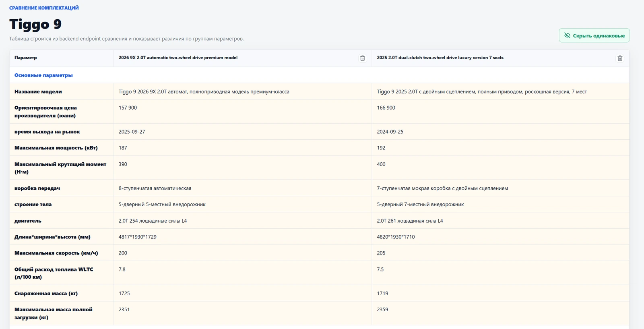Image resolution: width=644 pixels, height=329 pixels.
Task: Click the "время выхода на рынок" row label
Action: [47, 132]
